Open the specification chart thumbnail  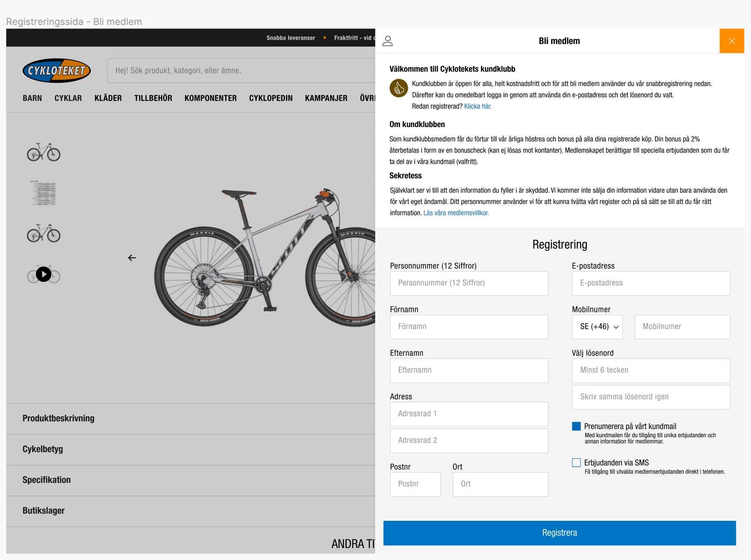pos(43,193)
